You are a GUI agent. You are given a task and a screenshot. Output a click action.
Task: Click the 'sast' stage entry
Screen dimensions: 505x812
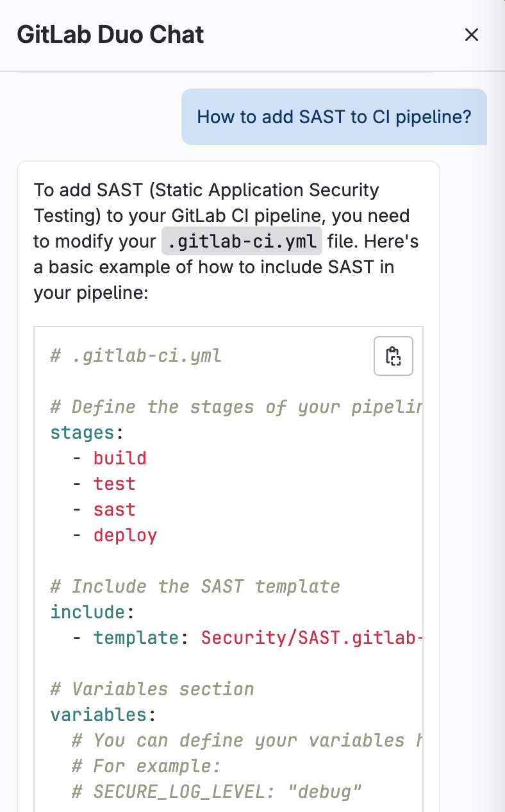(115, 509)
